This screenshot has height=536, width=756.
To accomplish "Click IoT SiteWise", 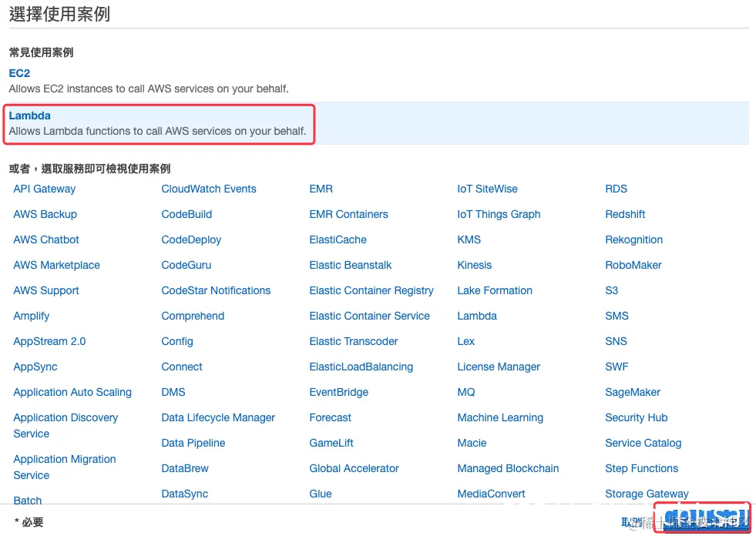I will (488, 189).
